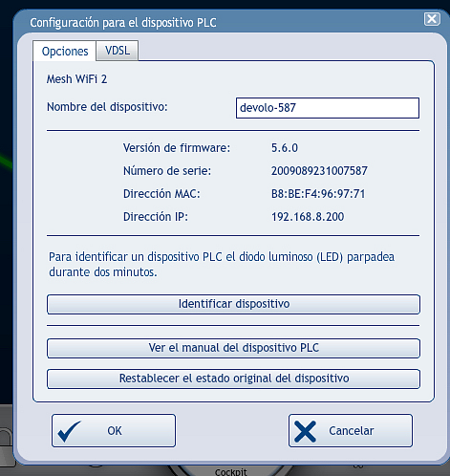Click the Configuración para el dispositivo PLC title

click(123, 23)
